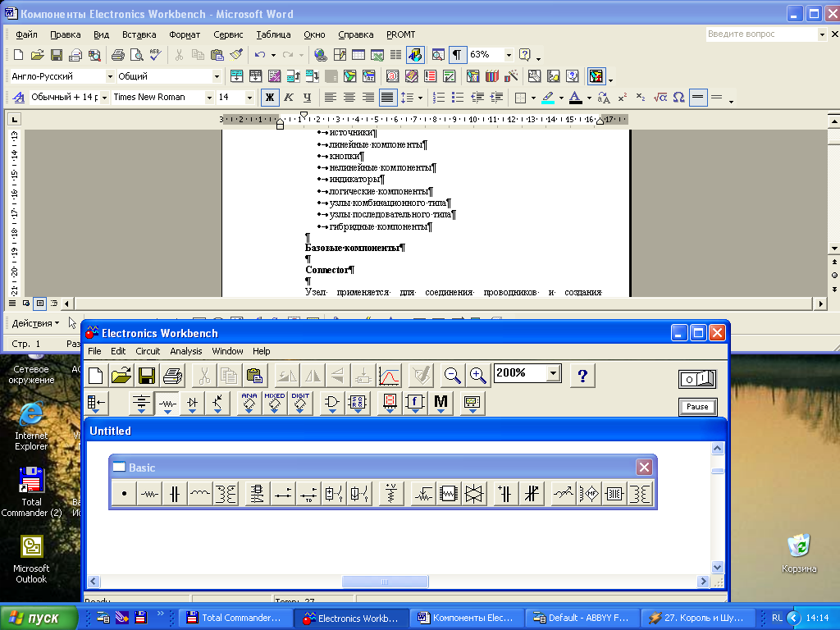Open the 200% zoom dropdown in Workbench
The image size is (840, 630).
click(554, 373)
